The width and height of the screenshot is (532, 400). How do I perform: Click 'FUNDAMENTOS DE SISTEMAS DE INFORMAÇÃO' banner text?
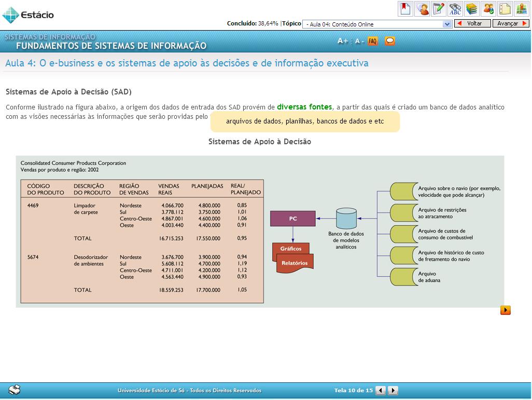click(111, 46)
